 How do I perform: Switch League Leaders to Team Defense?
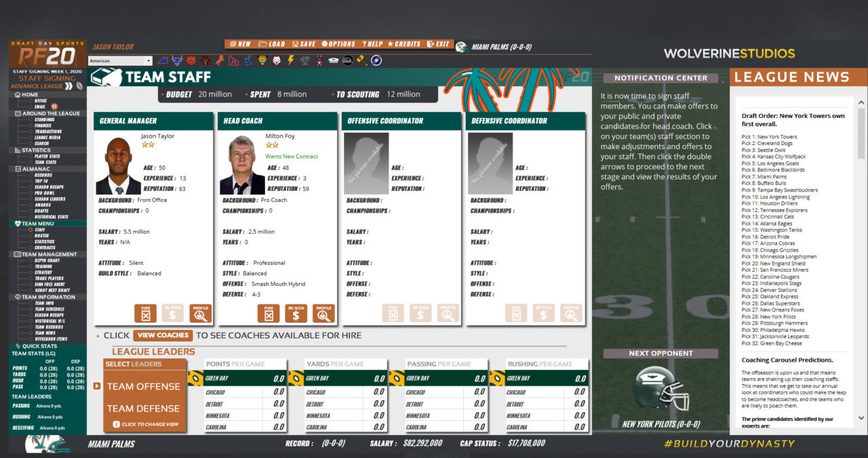pyautogui.click(x=144, y=407)
